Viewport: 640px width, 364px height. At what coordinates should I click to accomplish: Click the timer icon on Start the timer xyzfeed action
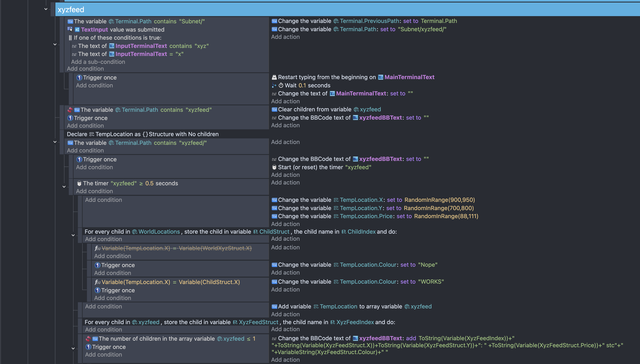coord(274,167)
